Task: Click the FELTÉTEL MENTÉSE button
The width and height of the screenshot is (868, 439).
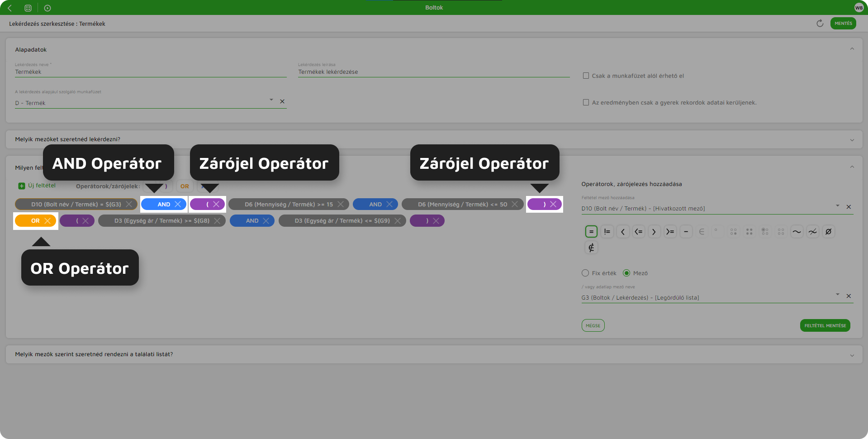Action: pyautogui.click(x=825, y=325)
